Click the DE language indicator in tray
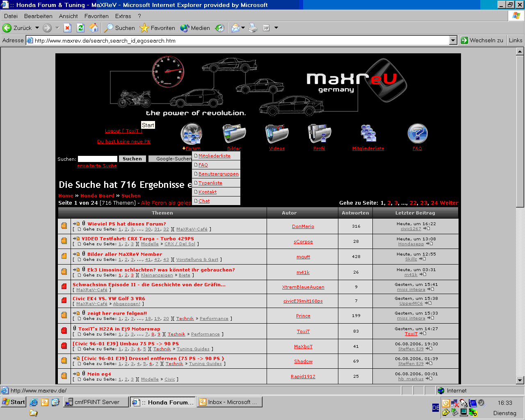Screen dimensions: 525x420 click(x=436, y=408)
